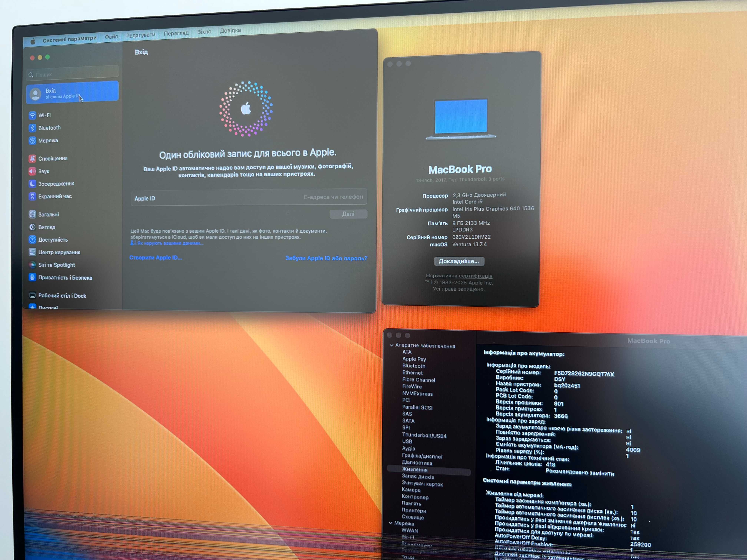The width and height of the screenshot is (747, 560).
Task: Click the Apple ID input field
Action: [x=249, y=197]
